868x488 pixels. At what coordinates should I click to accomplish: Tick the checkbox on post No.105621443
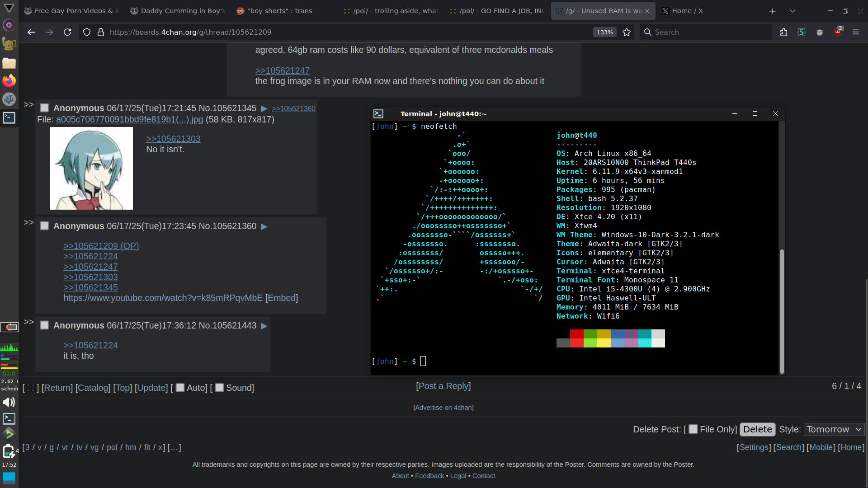pos(44,325)
